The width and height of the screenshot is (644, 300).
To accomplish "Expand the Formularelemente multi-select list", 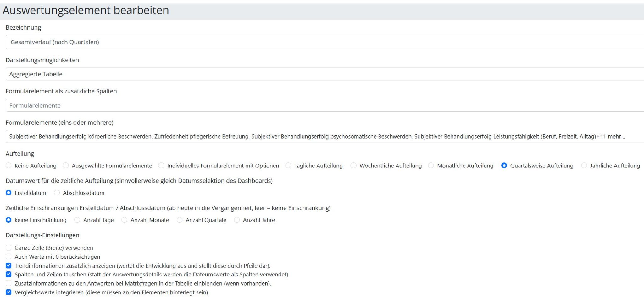I will click(x=325, y=136).
